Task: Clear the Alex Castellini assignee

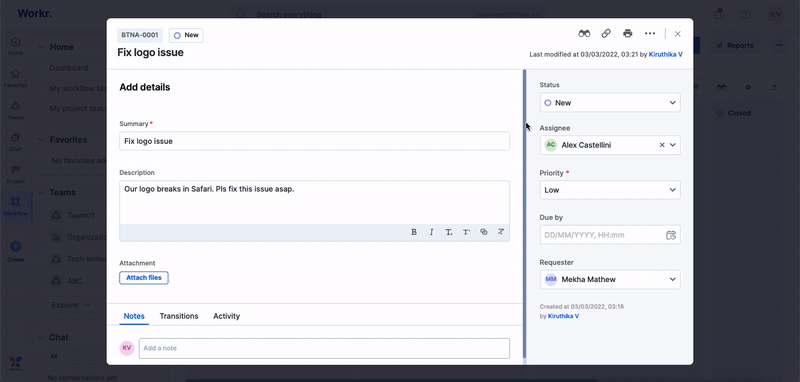Action: (x=662, y=145)
